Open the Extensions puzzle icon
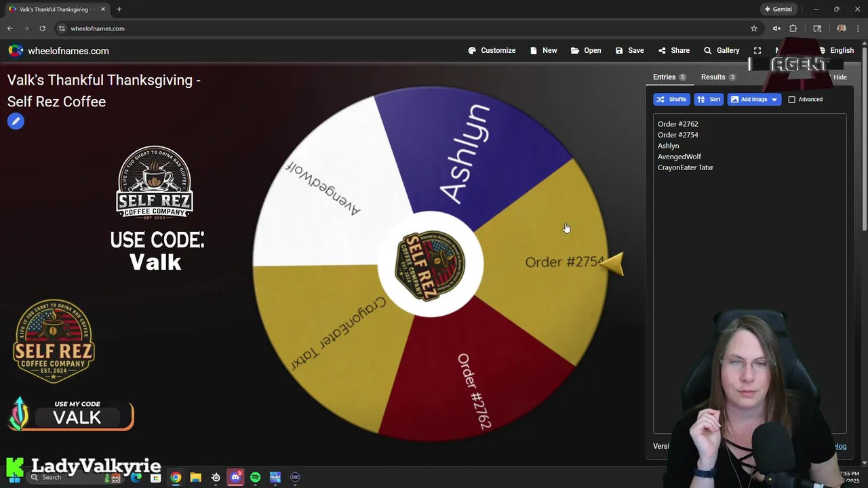Viewport: 868px width, 488px height. pyautogui.click(x=793, y=28)
